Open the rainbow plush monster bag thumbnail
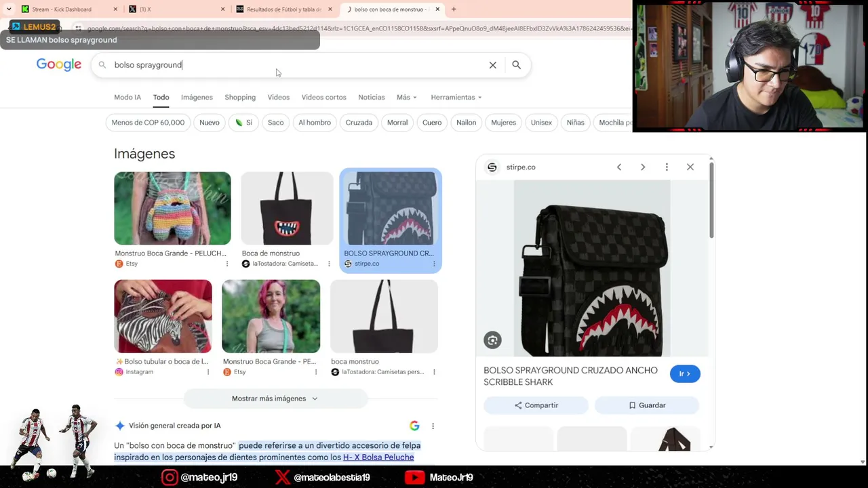This screenshot has width=868, height=488. (x=172, y=208)
